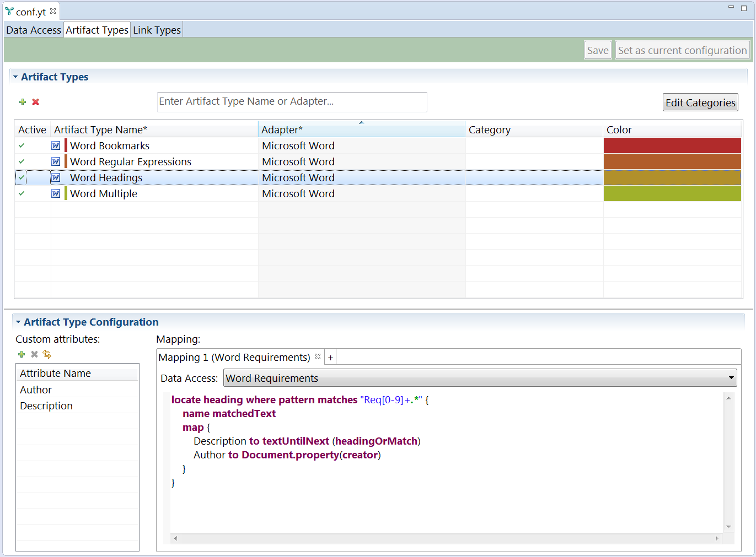Toggle Active checkbox for Word Headings
Screen dimensions: 756x557
(22, 177)
